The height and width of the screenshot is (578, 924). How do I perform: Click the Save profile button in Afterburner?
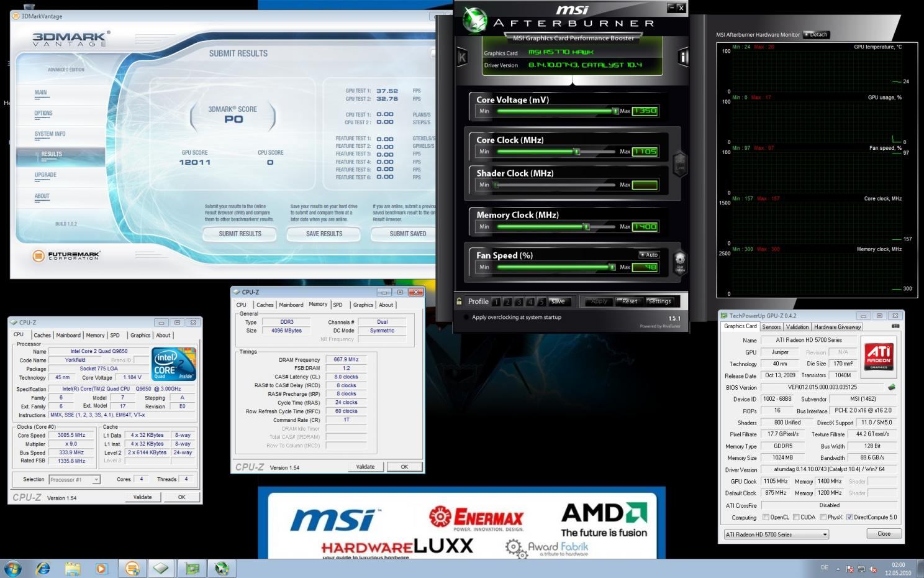coord(558,301)
